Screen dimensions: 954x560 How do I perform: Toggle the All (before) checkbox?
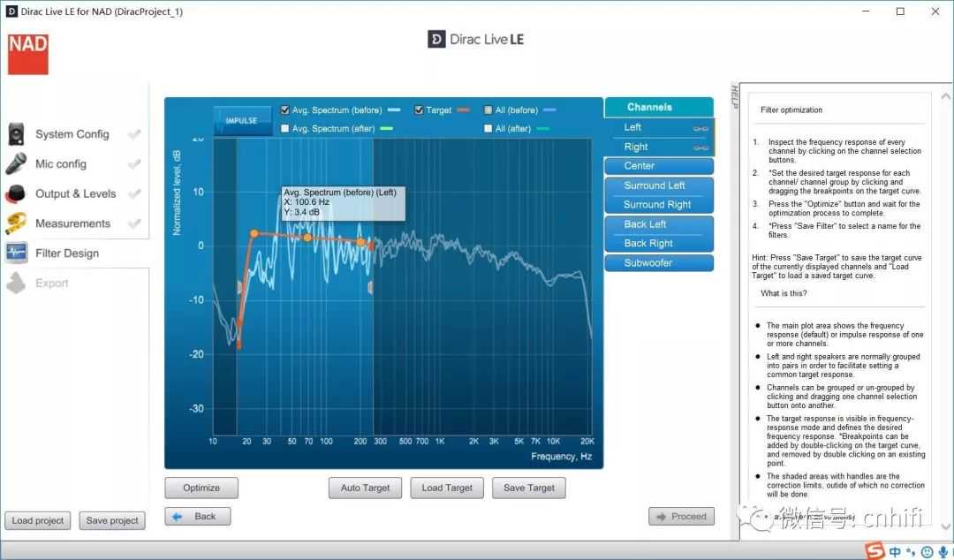[488, 110]
